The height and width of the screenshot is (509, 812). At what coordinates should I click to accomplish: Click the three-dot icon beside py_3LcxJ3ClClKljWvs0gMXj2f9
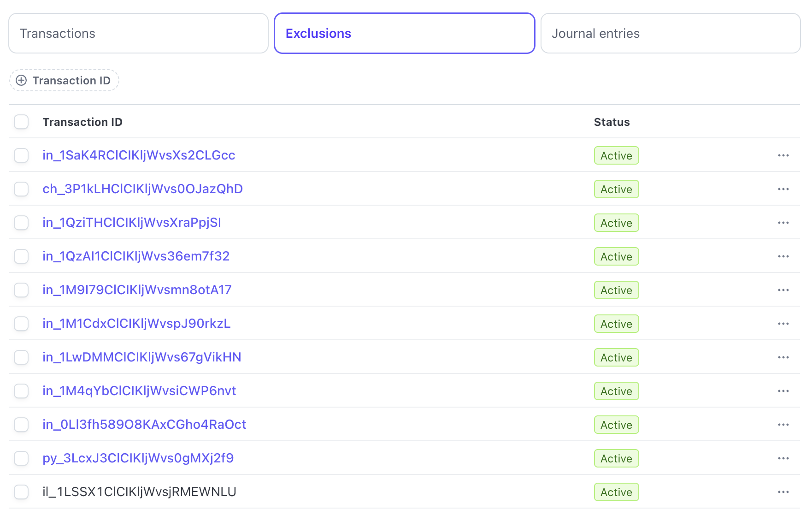click(x=783, y=458)
